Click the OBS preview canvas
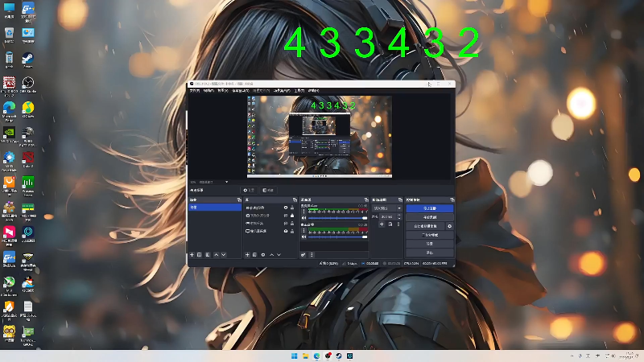Image resolution: width=644 pixels, height=362 pixels. 320,137
